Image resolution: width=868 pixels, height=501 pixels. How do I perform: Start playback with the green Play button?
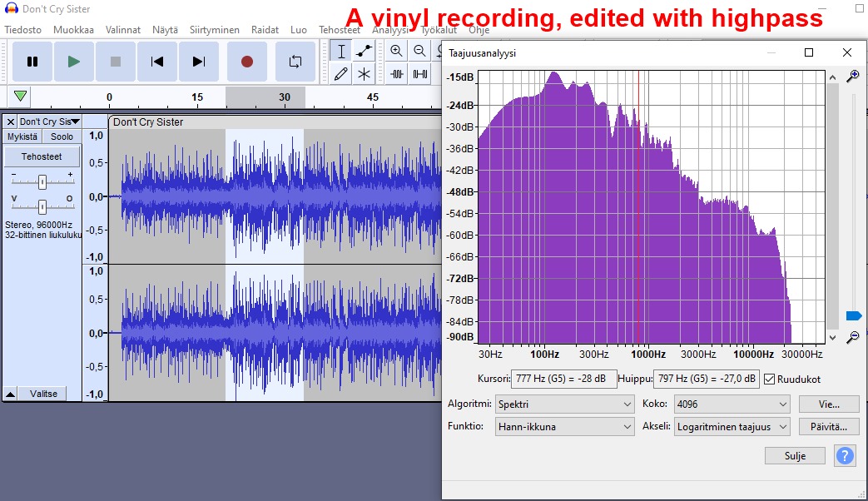[73, 62]
